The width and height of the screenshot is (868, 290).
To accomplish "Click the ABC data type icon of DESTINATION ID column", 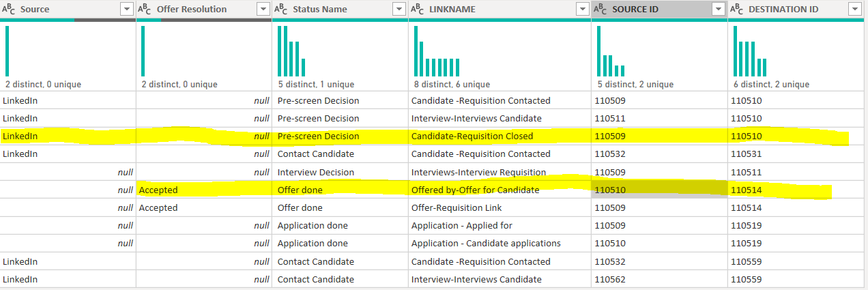I will 737,9.
